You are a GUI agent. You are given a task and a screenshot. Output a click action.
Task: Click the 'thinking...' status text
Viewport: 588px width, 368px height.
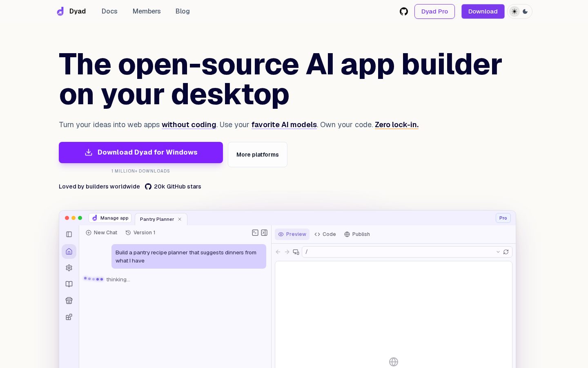pos(118,280)
